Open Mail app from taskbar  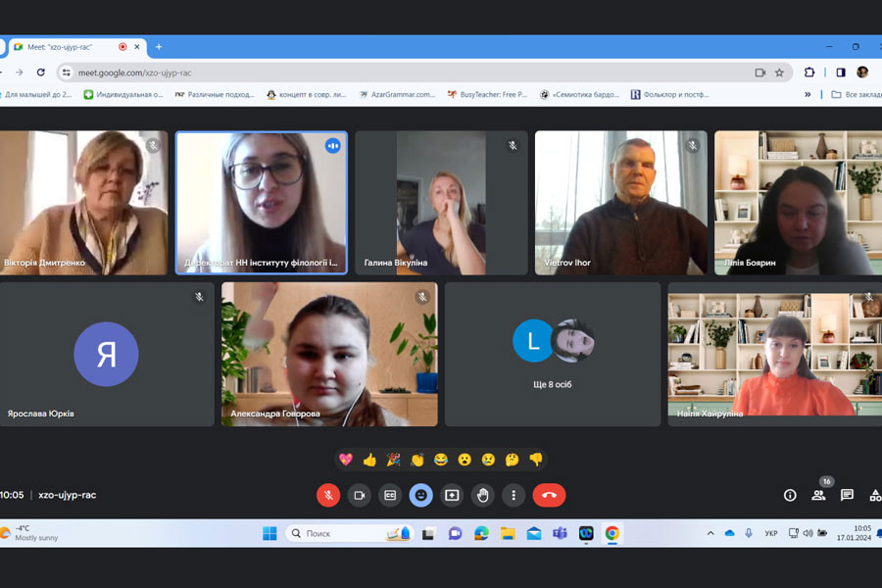click(534, 533)
